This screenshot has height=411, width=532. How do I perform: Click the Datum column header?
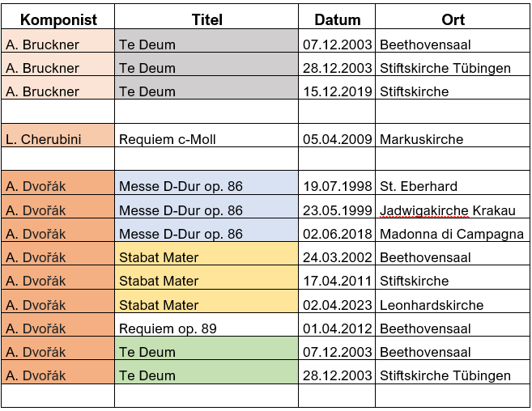(x=337, y=19)
